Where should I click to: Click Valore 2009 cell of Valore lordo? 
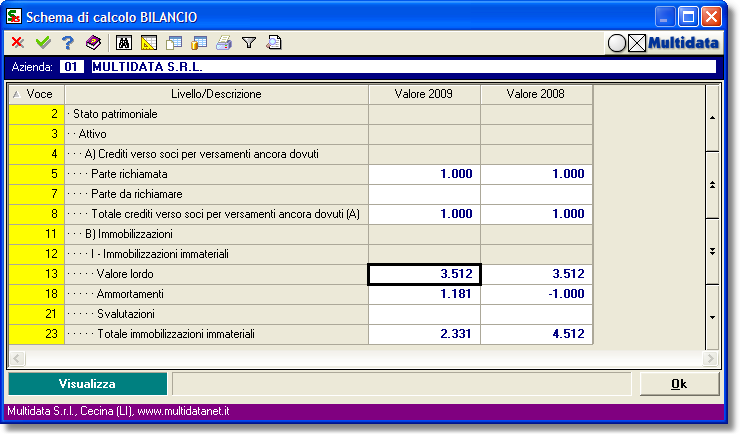pyautogui.click(x=424, y=274)
